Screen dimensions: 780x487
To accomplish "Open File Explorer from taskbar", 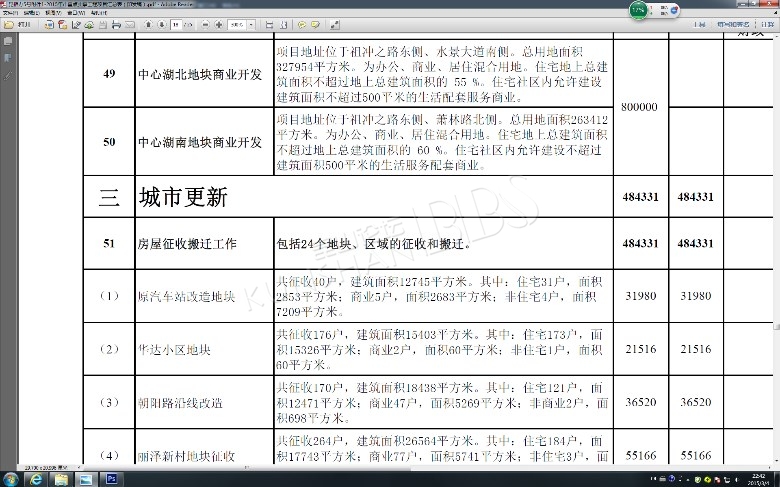I will click(x=61, y=480).
